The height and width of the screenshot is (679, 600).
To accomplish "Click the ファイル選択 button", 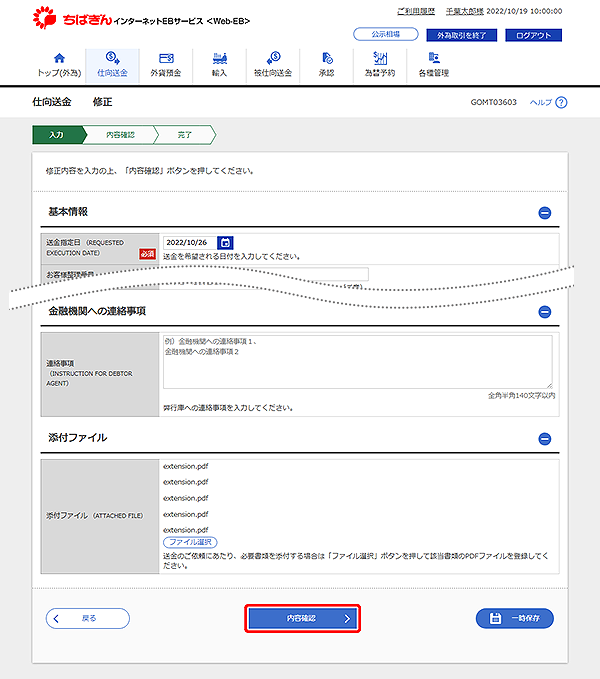I will click(190, 542).
